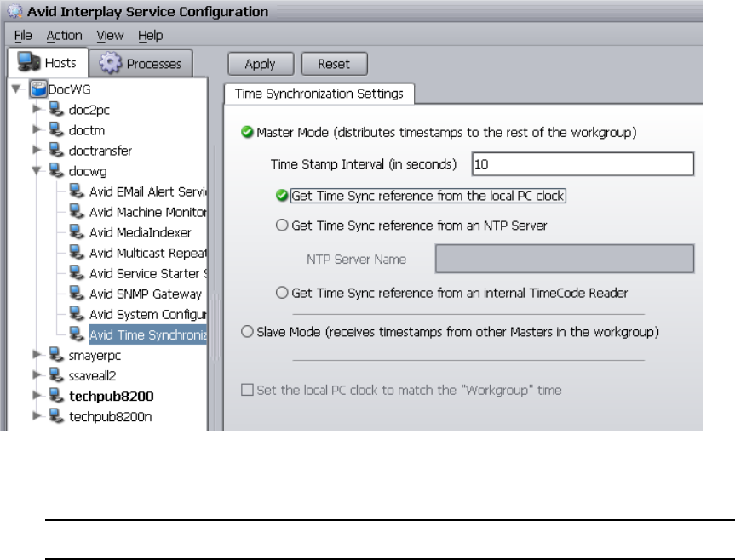Select the Avid MediaIndexer tree row
735x560 pixels.
pyautogui.click(x=141, y=232)
